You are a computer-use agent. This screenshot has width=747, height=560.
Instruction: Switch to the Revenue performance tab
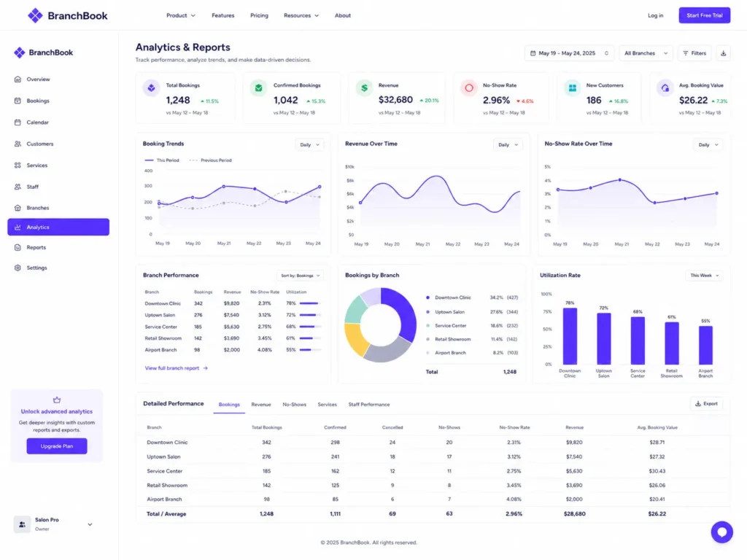click(261, 405)
